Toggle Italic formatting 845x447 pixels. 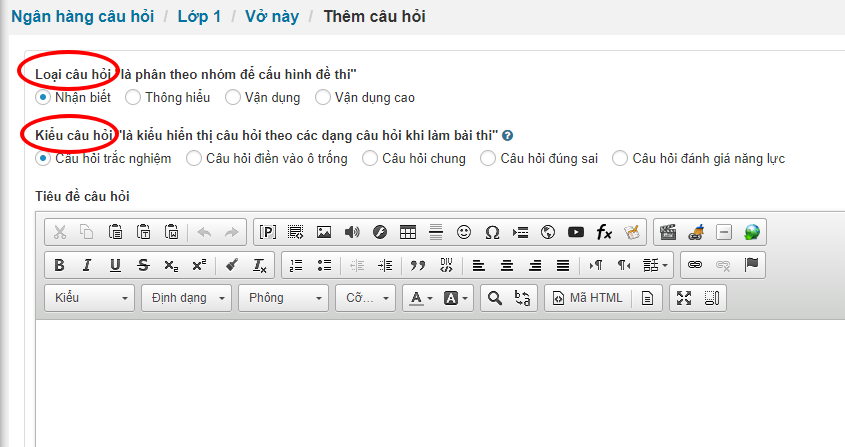tap(87, 265)
